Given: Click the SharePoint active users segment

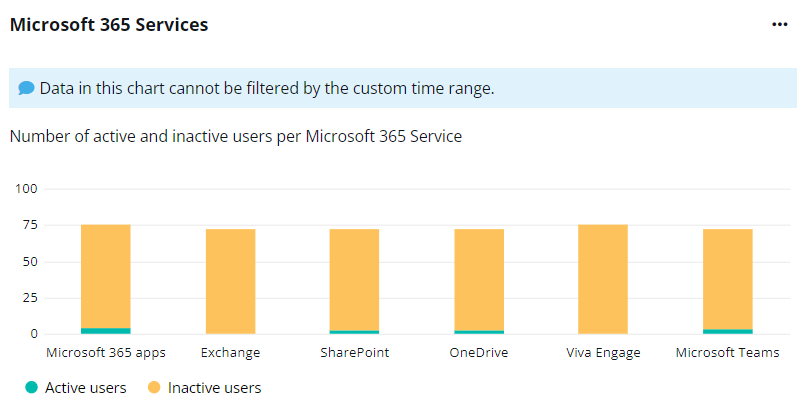Looking at the screenshot, I should point(355,332).
